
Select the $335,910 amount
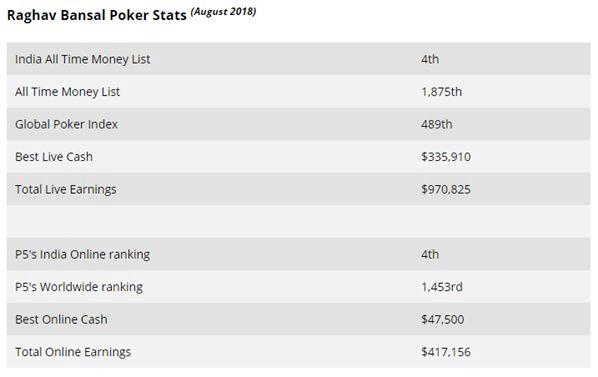(446, 157)
